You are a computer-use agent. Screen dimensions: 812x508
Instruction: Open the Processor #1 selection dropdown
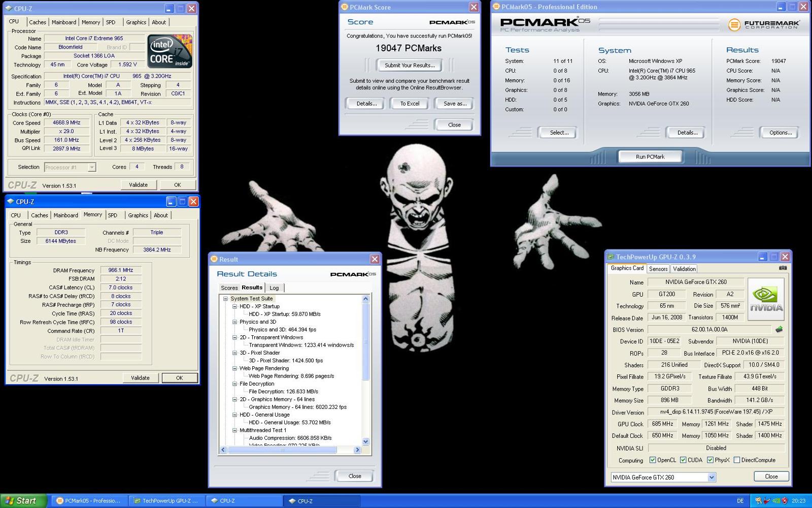(x=92, y=167)
